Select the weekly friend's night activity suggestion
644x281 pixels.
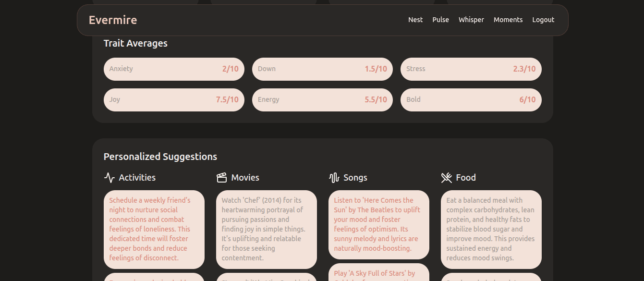(154, 229)
